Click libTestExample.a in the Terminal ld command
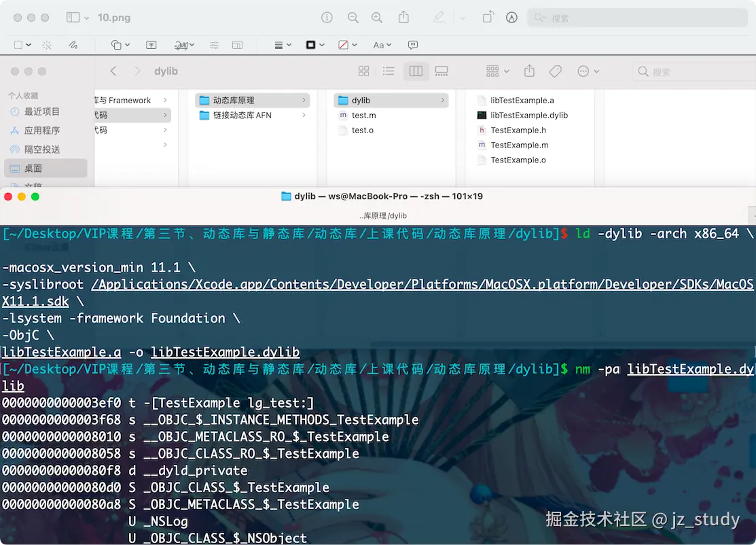 [61, 352]
